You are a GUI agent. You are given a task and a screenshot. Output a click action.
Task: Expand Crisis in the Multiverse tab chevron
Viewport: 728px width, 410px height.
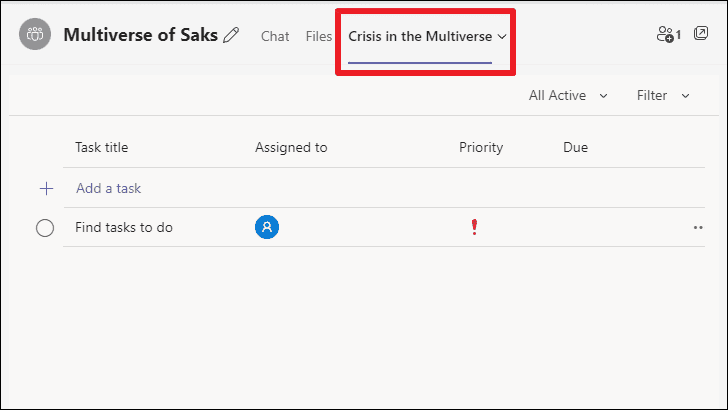[x=502, y=37]
